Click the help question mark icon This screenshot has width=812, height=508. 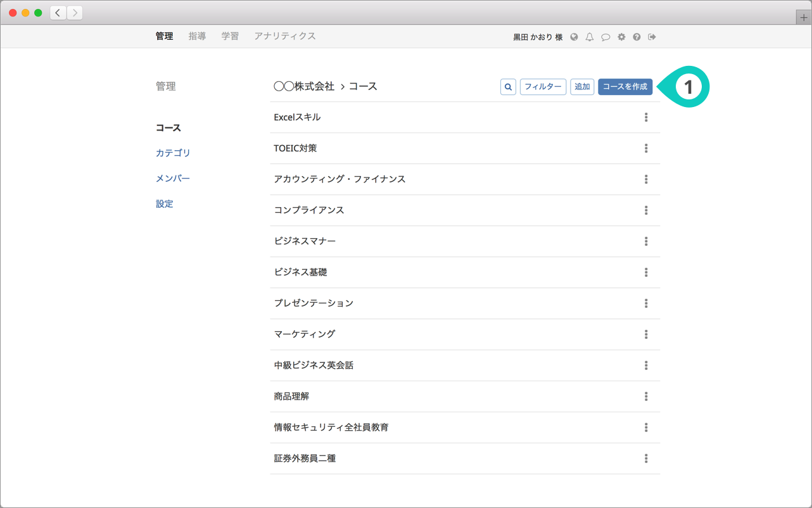637,37
